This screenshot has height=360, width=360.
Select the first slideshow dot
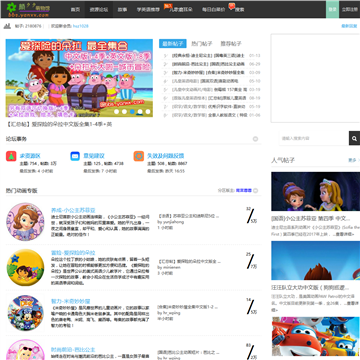click(116, 112)
